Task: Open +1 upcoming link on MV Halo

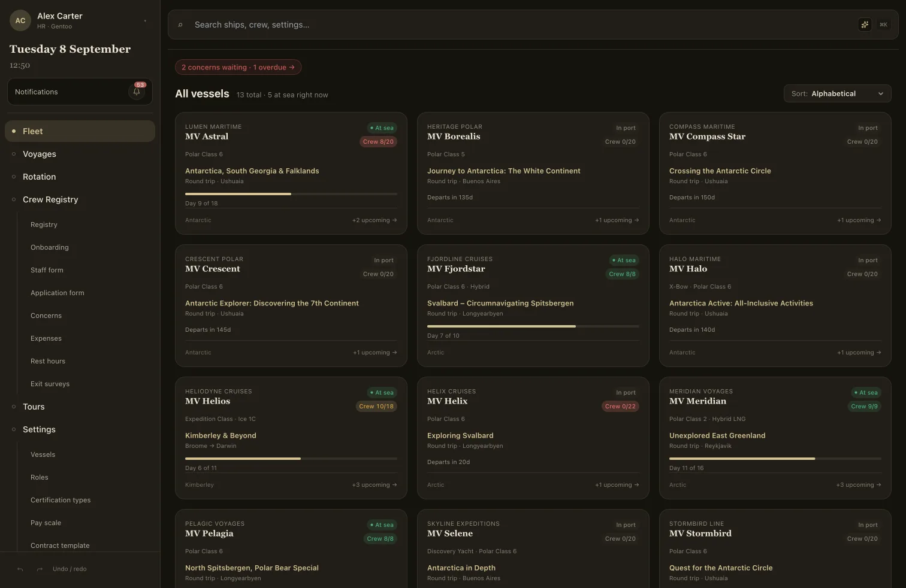Action: pyautogui.click(x=859, y=353)
